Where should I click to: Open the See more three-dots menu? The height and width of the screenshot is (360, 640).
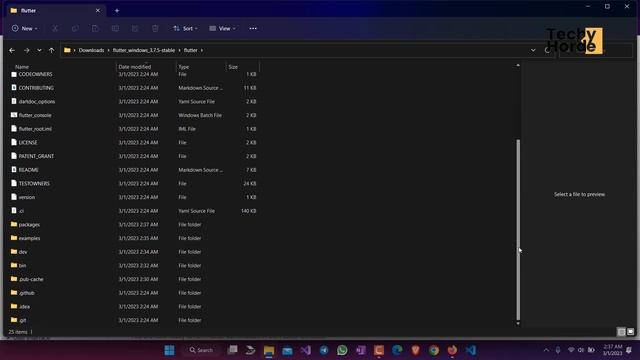(x=253, y=29)
